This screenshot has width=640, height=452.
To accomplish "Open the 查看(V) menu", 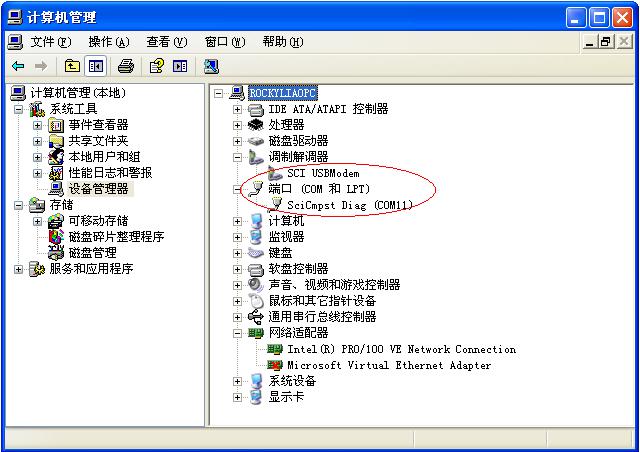I will click(x=167, y=42).
